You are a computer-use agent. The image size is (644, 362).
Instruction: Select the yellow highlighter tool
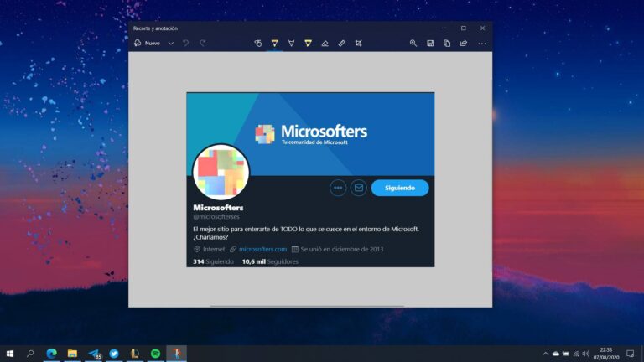click(308, 43)
